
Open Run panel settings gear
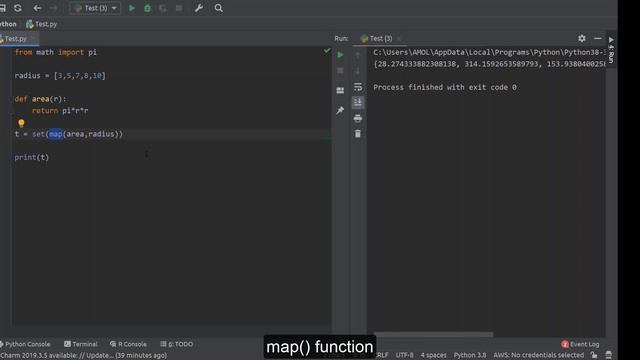pyautogui.click(x=582, y=38)
